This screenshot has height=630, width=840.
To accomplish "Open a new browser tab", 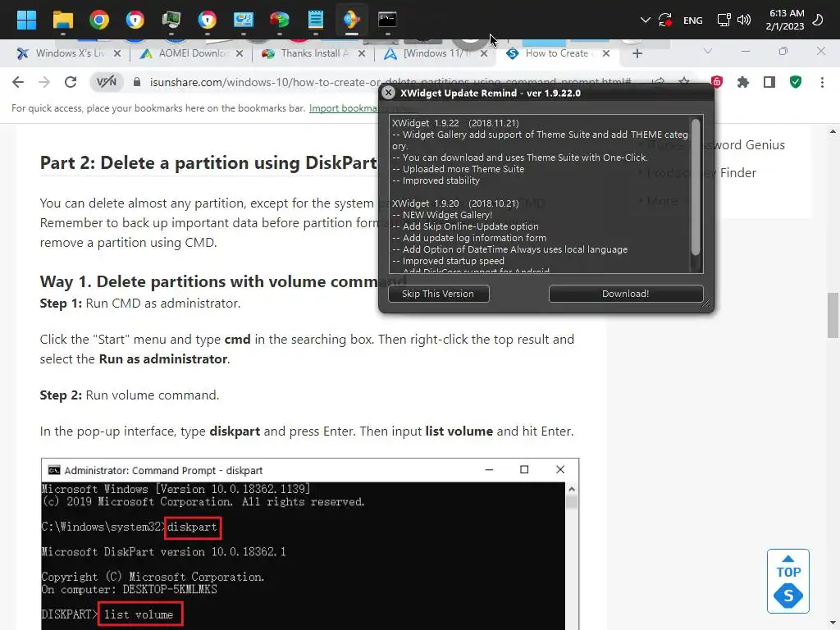I will [x=637, y=53].
